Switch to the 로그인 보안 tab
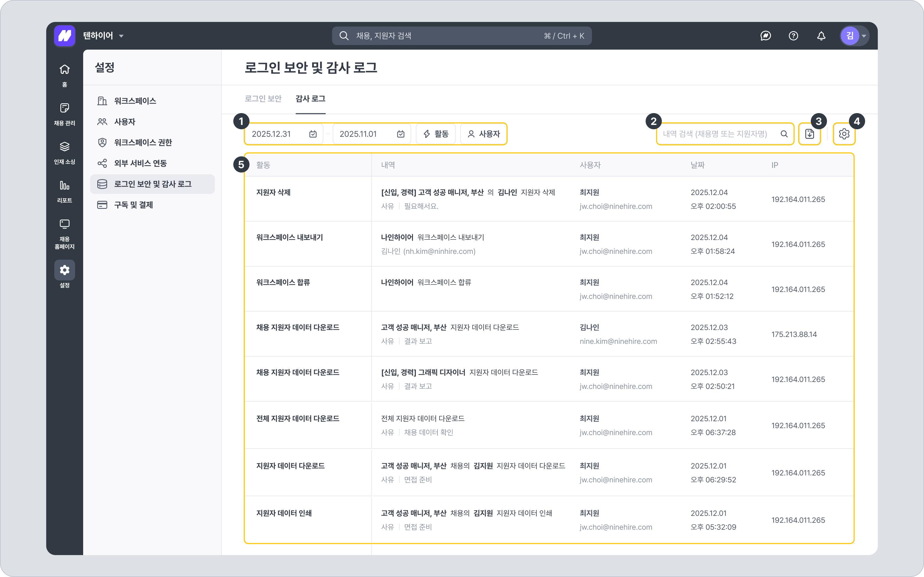The image size is (924, 577). pos(263,99)
